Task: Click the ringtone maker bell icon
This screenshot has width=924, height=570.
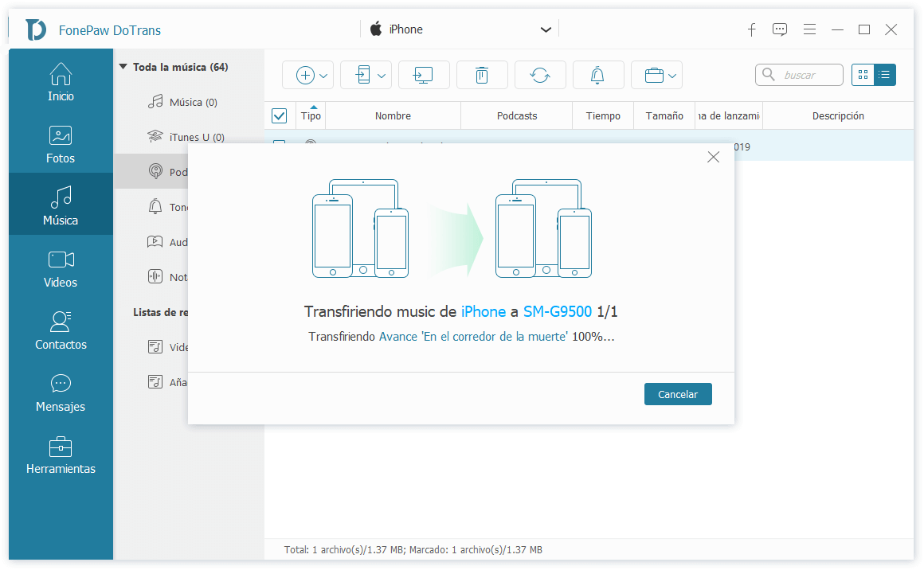Action: 597,75
